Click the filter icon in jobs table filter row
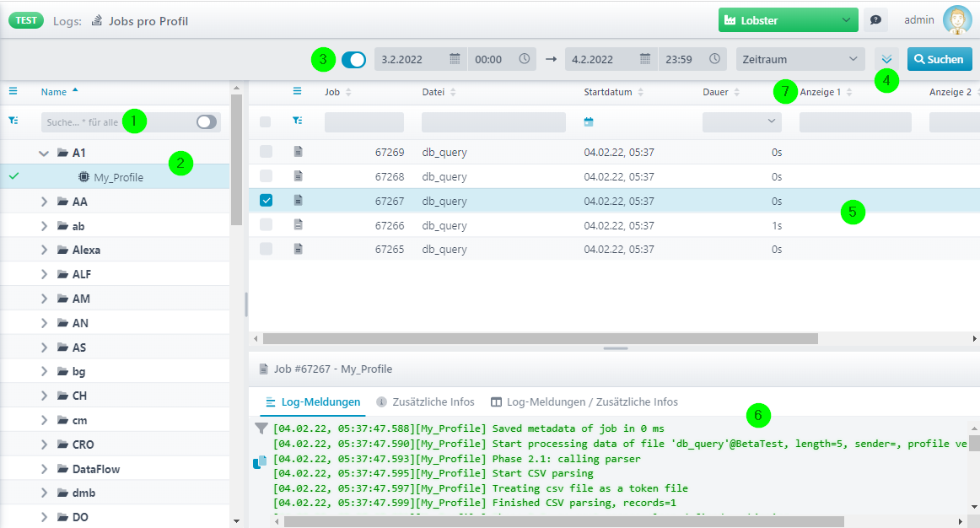Viewport: 980px width, 528px height. (x=298, y=121)
